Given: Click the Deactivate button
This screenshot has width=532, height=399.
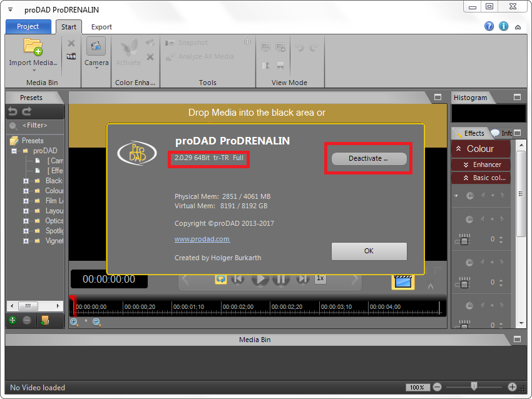Looking at the screenshot, I should [369, 159].
